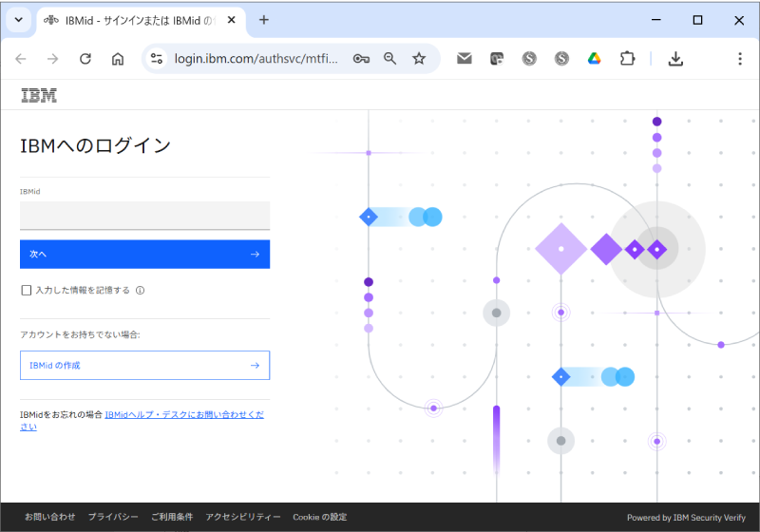The height and width of the screenshot is (532, 760).
Task: Go back to previous page
Action: (x=21, y=59)
